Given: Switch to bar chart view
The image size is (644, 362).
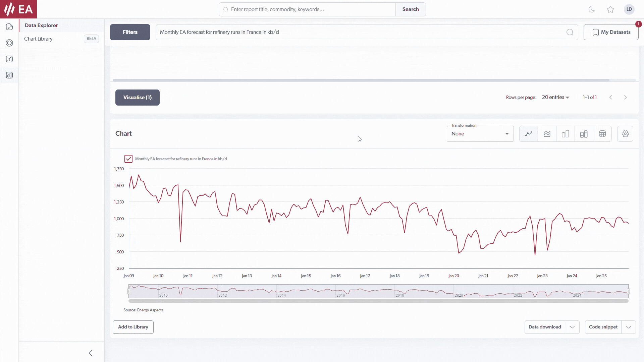Looking at the screenshot, I should tap(566, 134).
